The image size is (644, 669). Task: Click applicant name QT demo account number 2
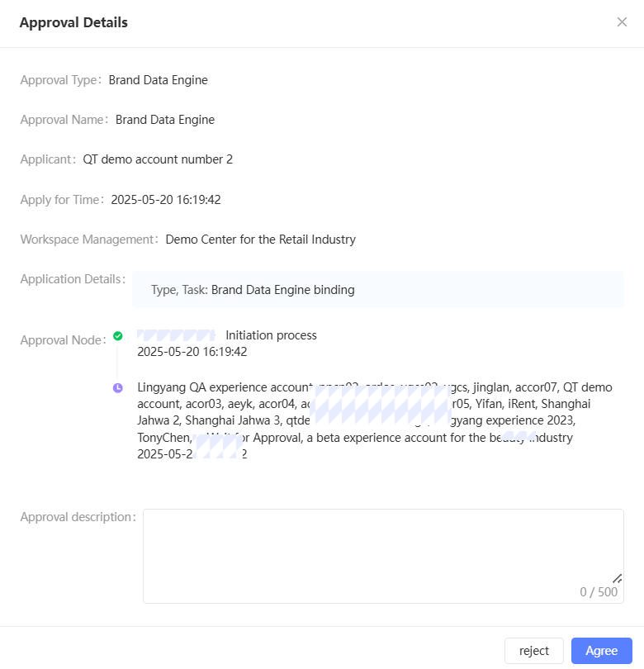click(157, 159)
